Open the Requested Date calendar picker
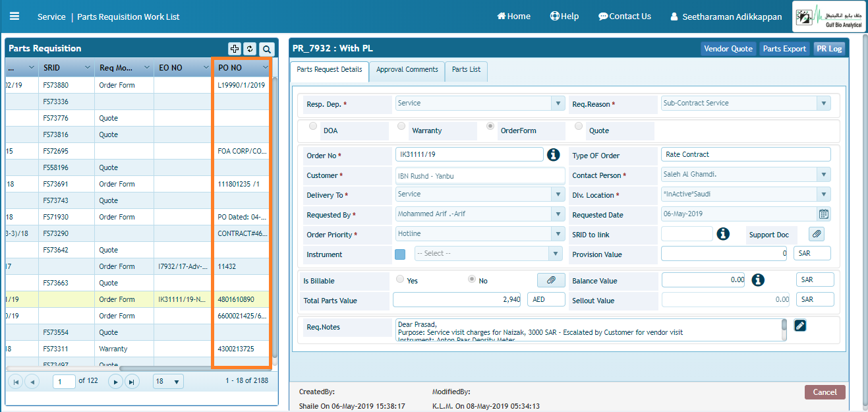 pyautogui.click(x=824, y=214)
